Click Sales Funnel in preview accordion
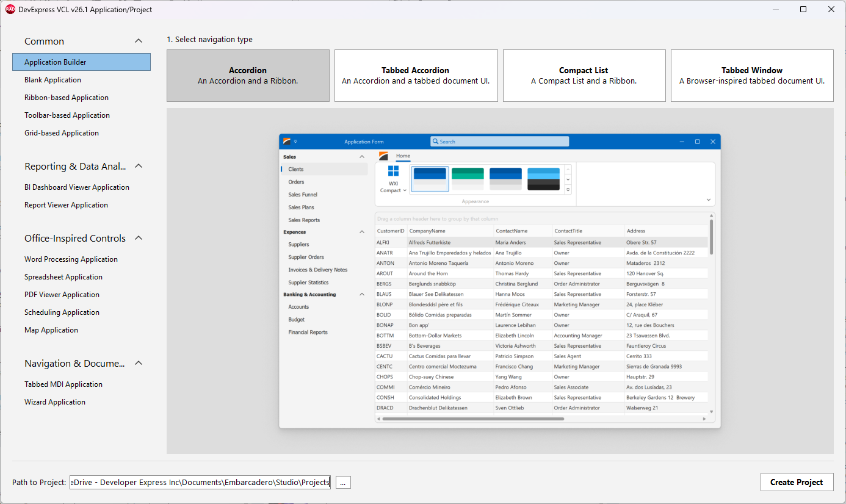Image resolution: width=846 pixels, height=504 pixels. [325, 195]
